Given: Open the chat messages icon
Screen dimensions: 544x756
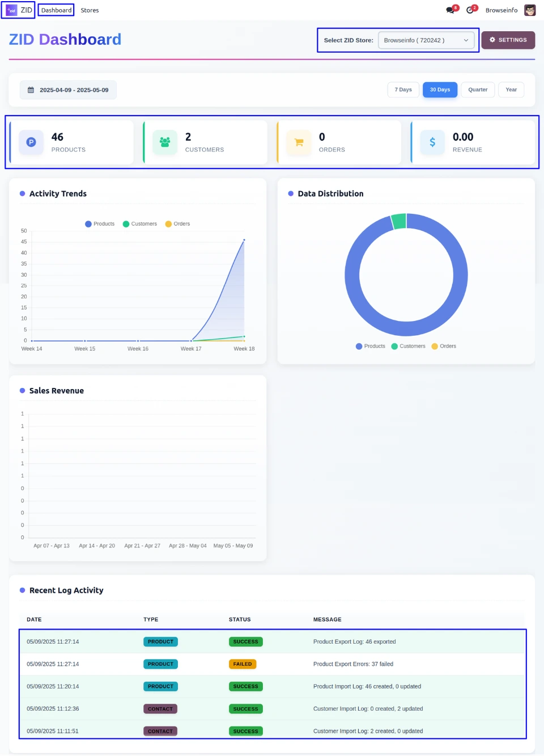Looking at the screenshot, I should [x=450, y=10].
